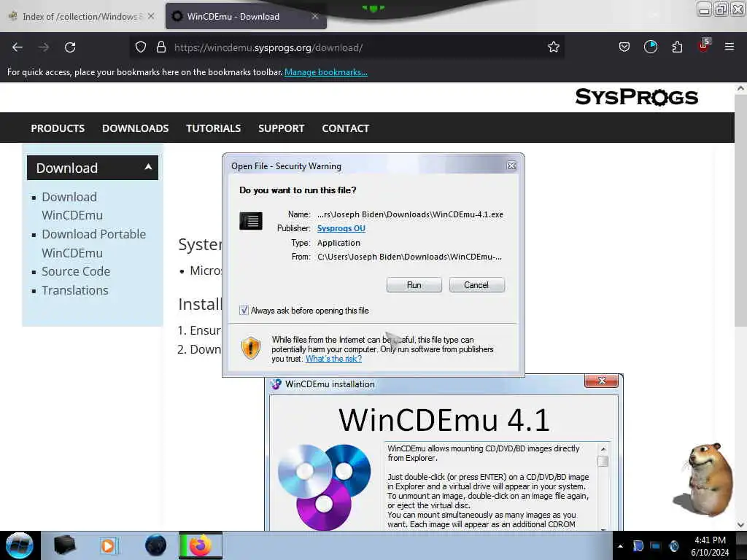Click the WinCDEmu installation title bar icon
This screenshot has width=747, height=560.
point(276,384)
